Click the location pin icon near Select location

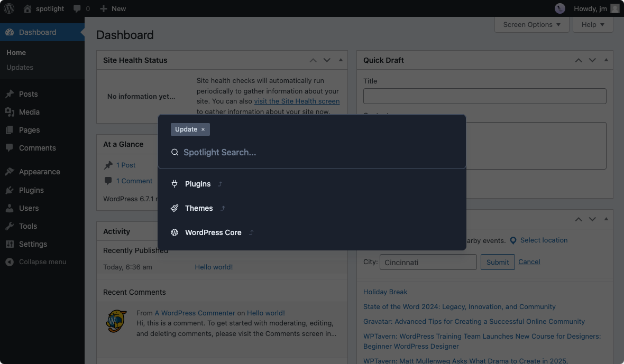[513, 240]
